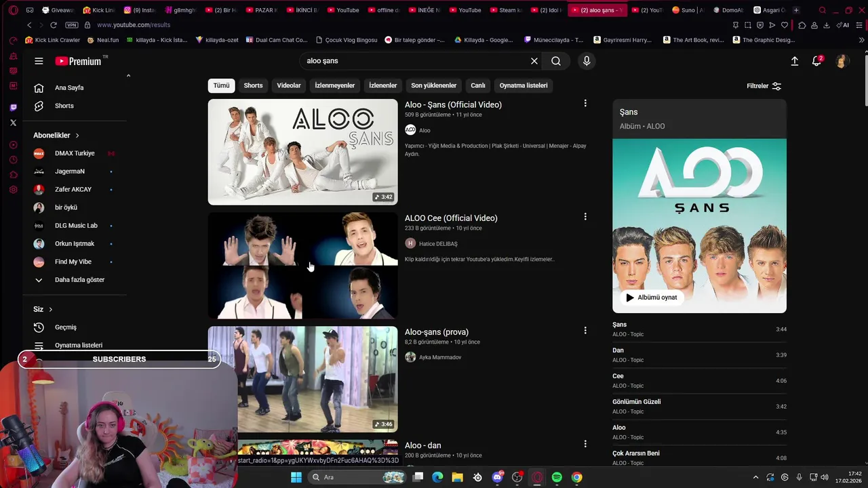
Task: Open Ayka Mammadov channel link
Action: [440, 357]
